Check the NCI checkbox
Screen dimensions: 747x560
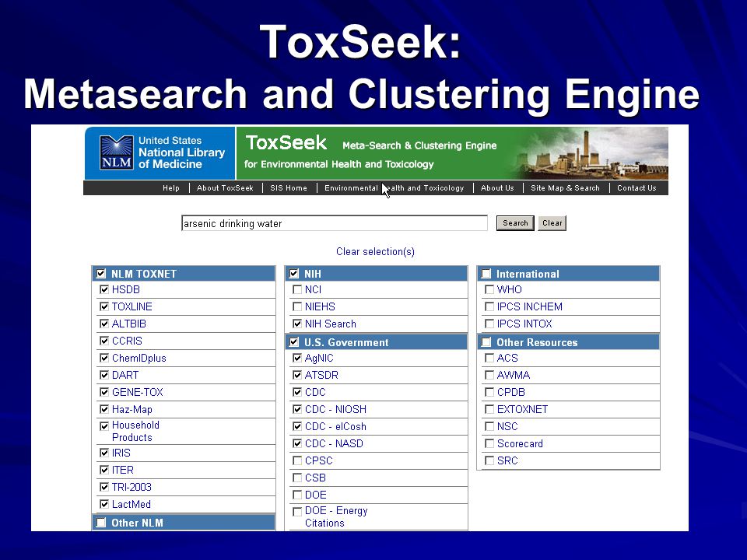pos(297,289)
